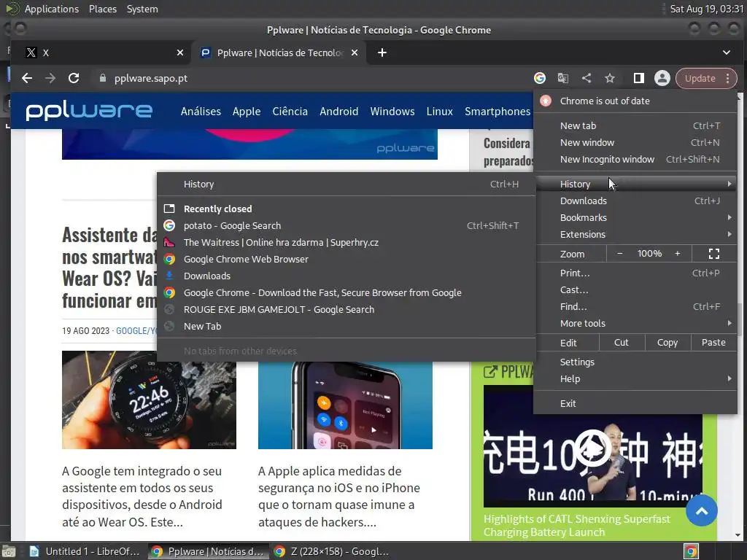Select New tab in Chrome menu

pos(635,125)
